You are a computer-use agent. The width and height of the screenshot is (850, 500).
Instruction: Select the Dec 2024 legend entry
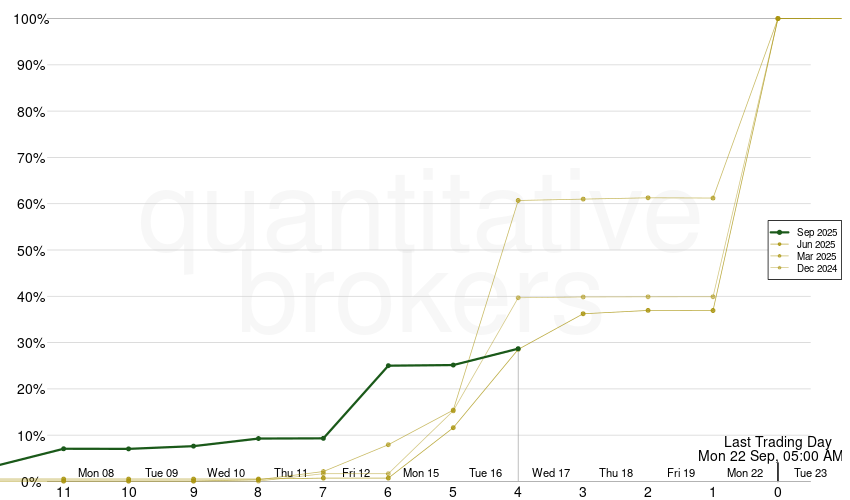pos(817,268)
